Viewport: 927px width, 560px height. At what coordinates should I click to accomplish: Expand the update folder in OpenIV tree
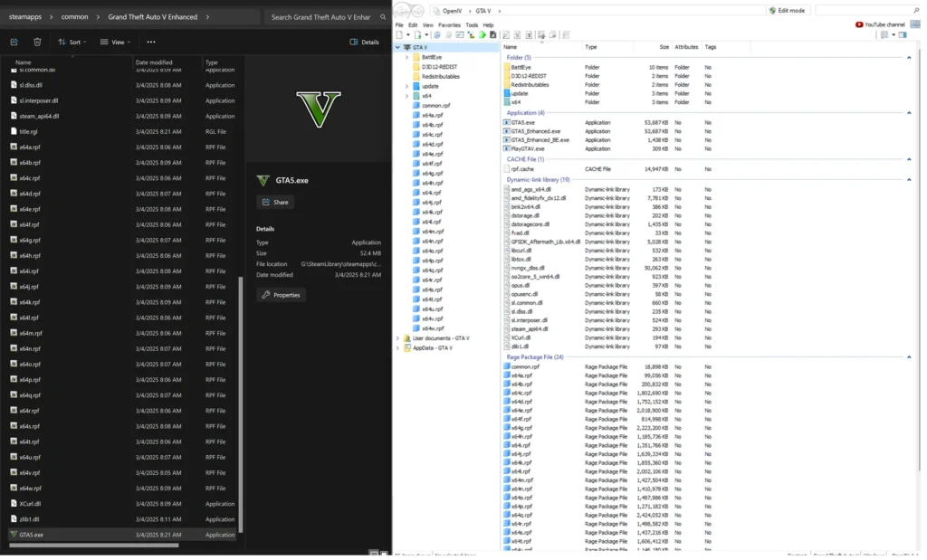click(x=406, y=86)
